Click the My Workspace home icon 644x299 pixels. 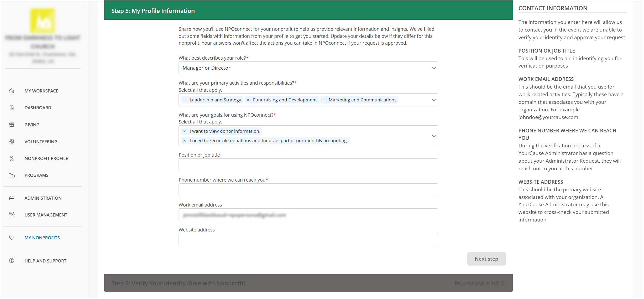pos(12,91)
